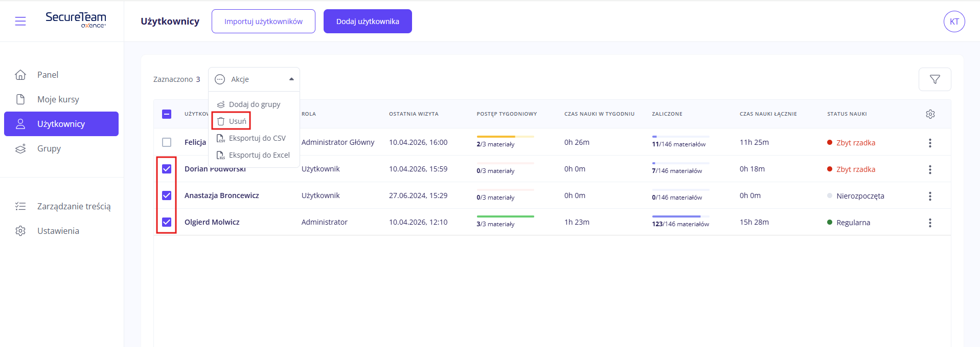The height and width of the screenshot is (347, 980).
Task: Click the Panel home icon
Action: 20,75
